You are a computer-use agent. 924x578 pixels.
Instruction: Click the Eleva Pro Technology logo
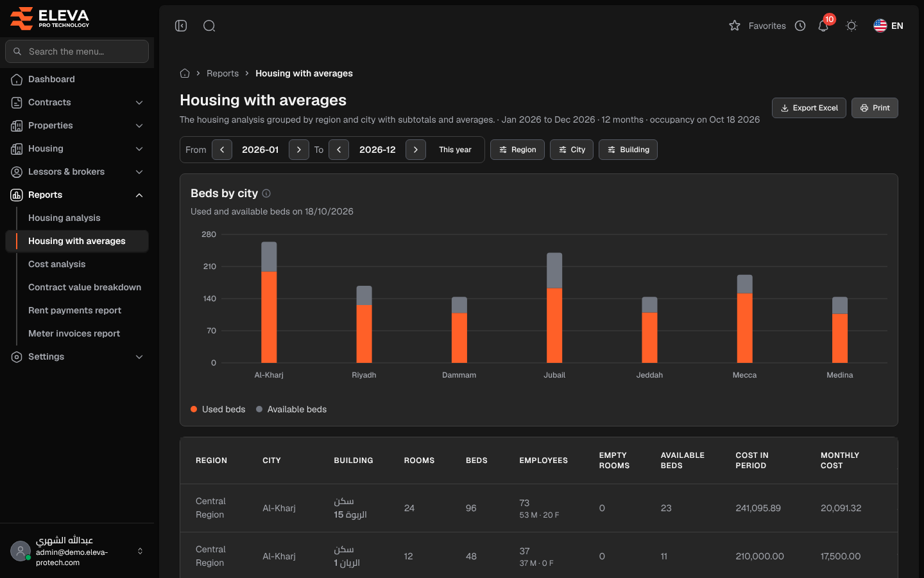50,18
